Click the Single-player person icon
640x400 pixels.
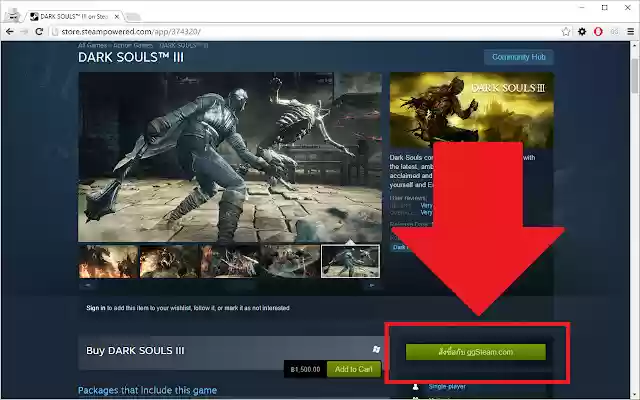pyautogui.click(x=416, y=387)
